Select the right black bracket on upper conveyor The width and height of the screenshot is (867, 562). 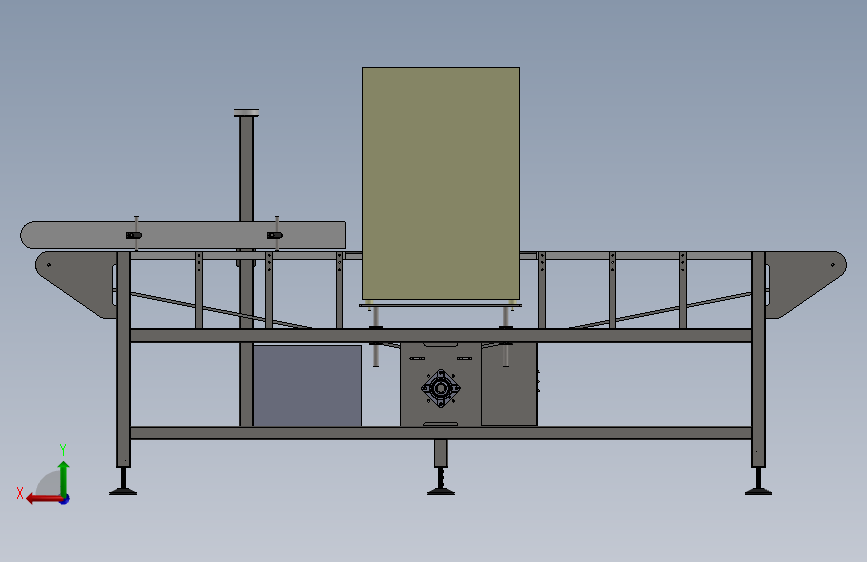(x=275, y=235)
